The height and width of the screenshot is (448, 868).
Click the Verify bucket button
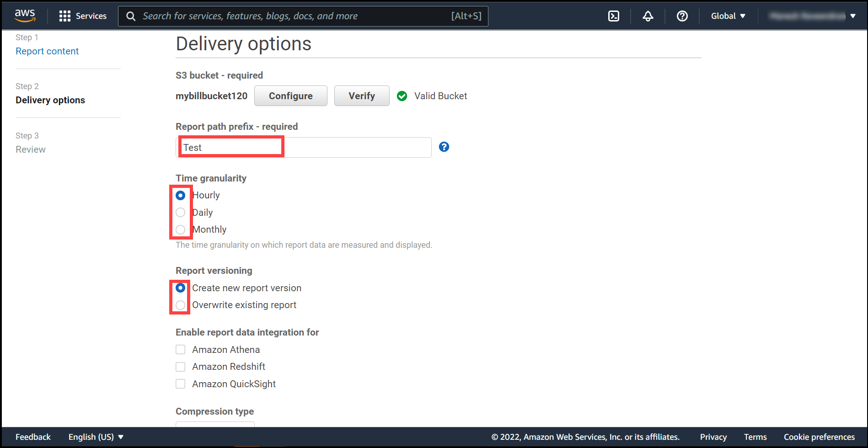362,96
